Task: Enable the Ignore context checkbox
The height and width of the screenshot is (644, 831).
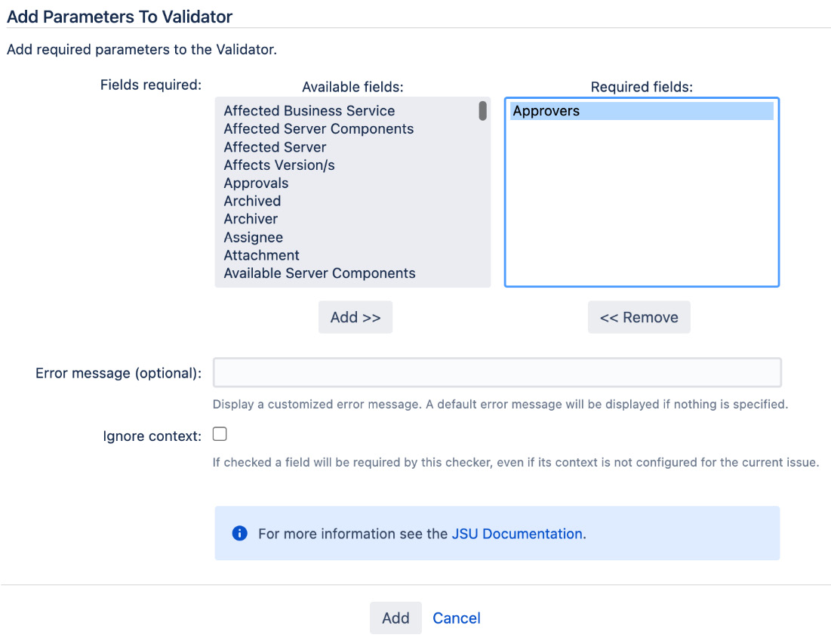Action: 219,433
